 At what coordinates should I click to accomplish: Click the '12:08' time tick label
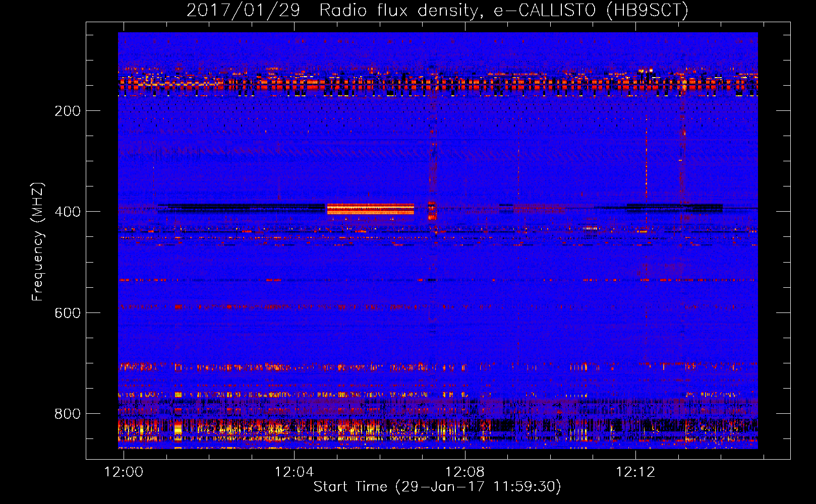(464, 472)
